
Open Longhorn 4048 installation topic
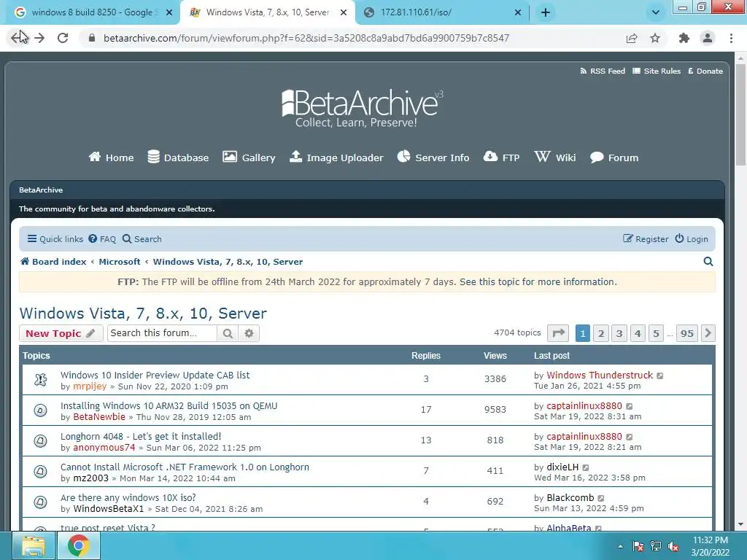141,436
